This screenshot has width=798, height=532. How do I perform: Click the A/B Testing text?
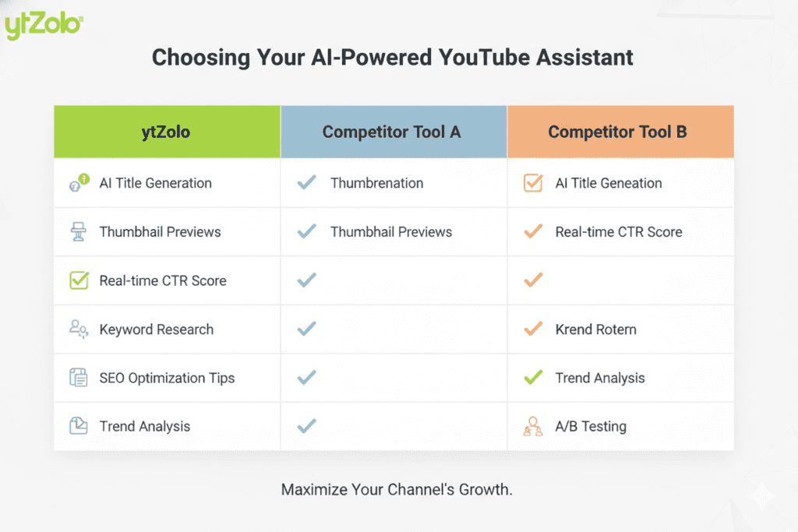click(591, 427)
